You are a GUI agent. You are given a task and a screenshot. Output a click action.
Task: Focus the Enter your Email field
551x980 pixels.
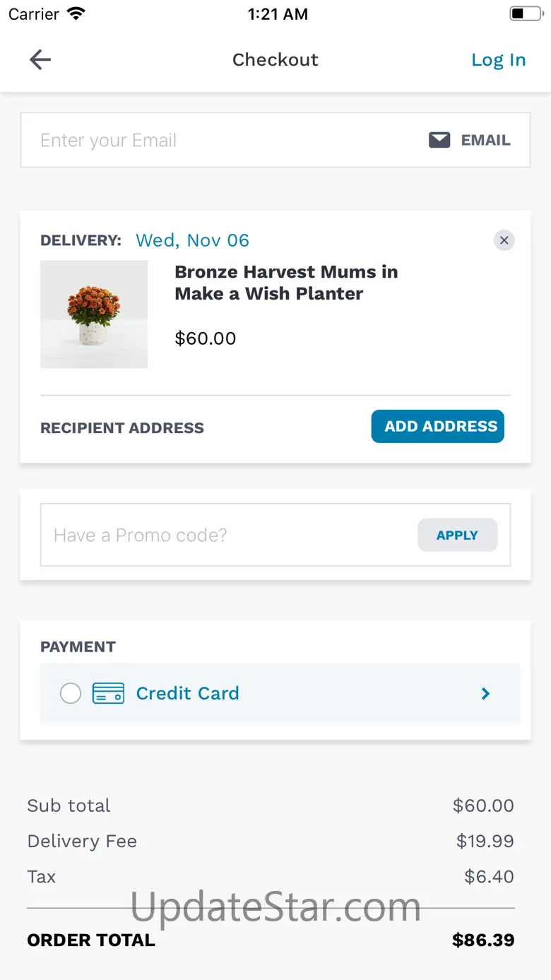point(212,140)
